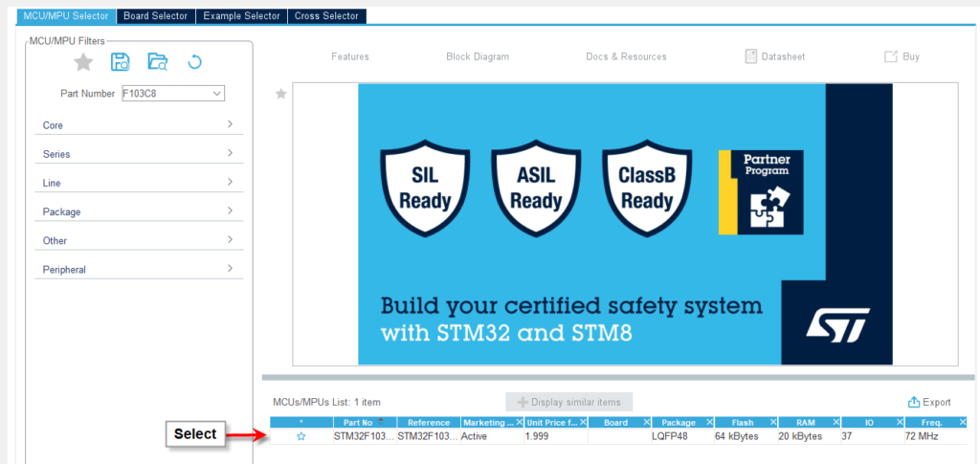Screen dimensions: 980x464
Task: Open the Cross Selector tab
Action: pyautogui.click(x=327, y=16)
